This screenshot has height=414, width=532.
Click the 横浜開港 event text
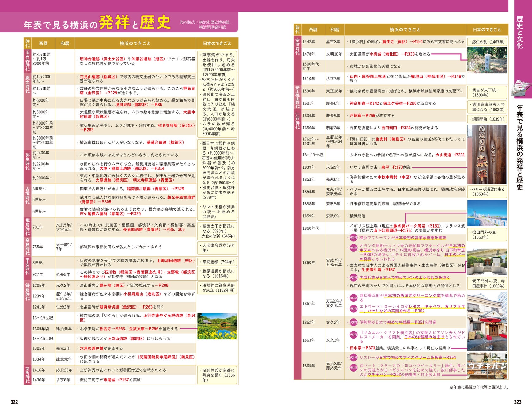click(358, 216)
